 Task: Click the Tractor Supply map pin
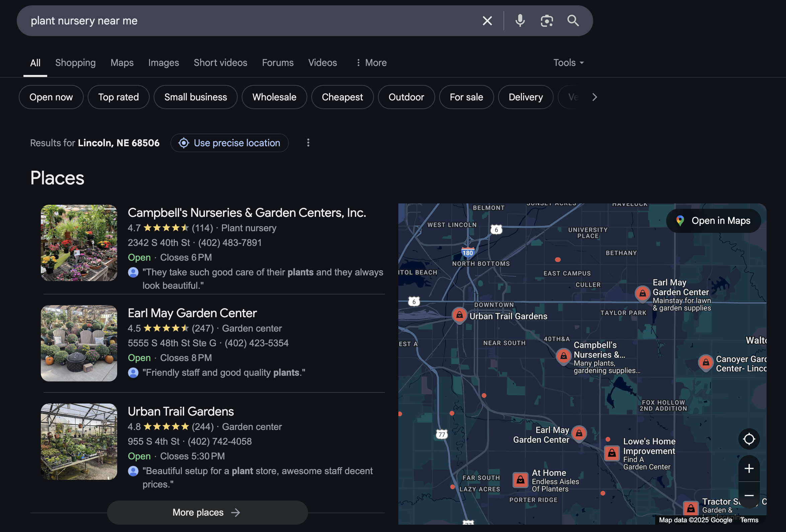click(x=691, y=508)
